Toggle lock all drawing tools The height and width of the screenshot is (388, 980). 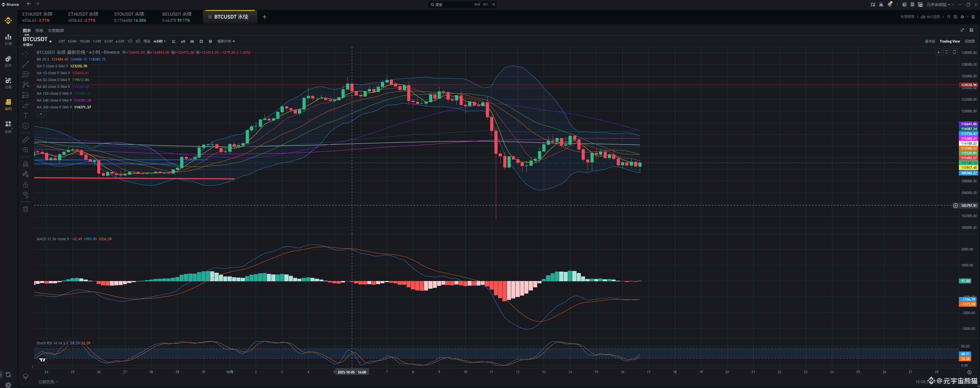[x=25, y=185]
